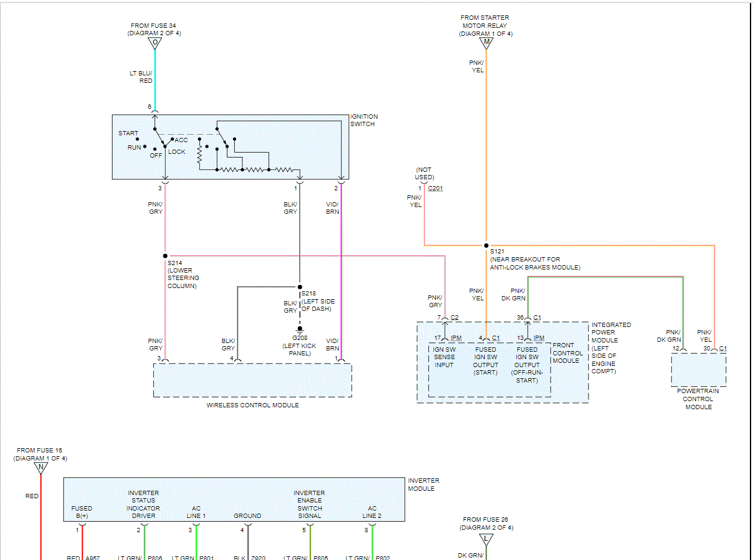Click the LT BLU/RED wire label
The image size is (753, 560).
tap(141, 77)
